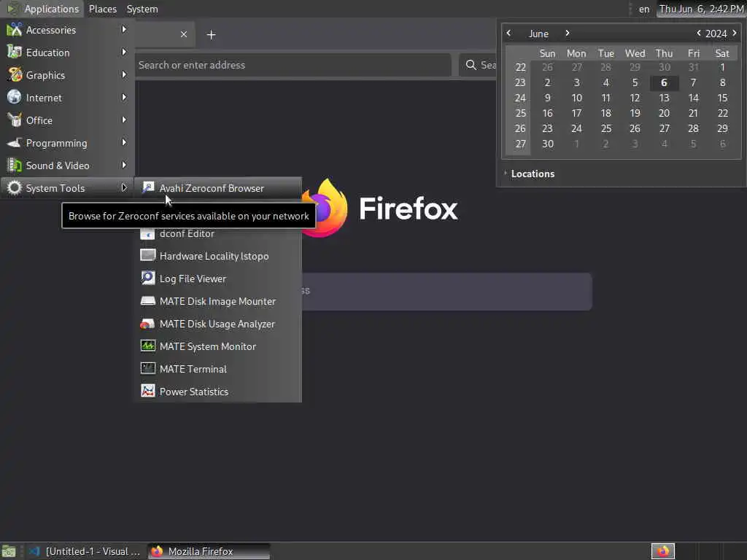Expand the Sound & Video submenu arrow

(124, 166)
